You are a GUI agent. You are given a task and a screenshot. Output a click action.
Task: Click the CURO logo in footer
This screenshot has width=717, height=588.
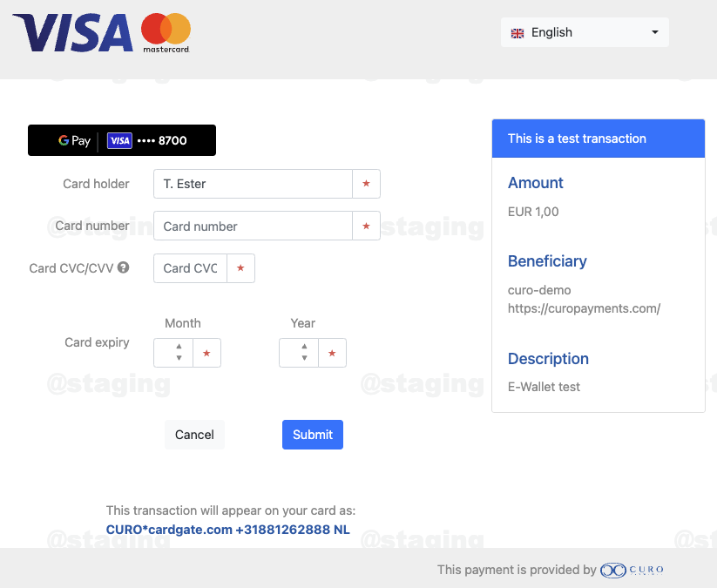[x=632, y=570]
